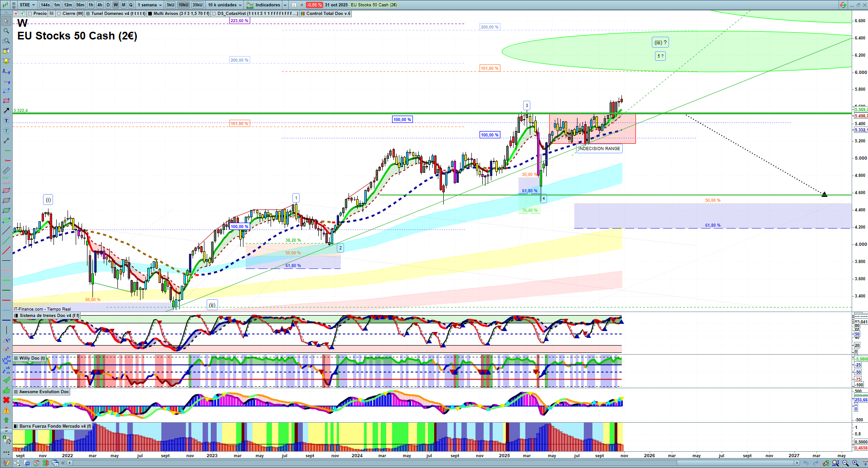Click the scrollbar left arrow
This screenshot has width=868, height=468.
(x=69, y=463)
